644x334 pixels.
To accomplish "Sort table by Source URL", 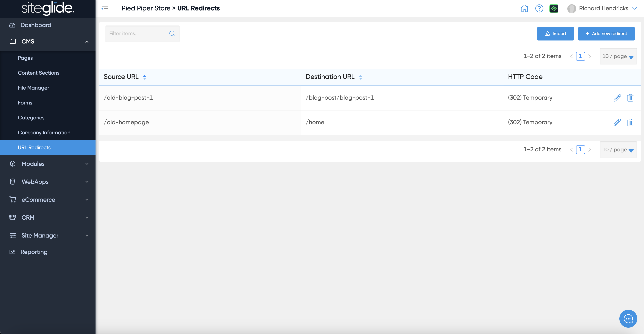I will pyautogui.click(x=145, y=77).
